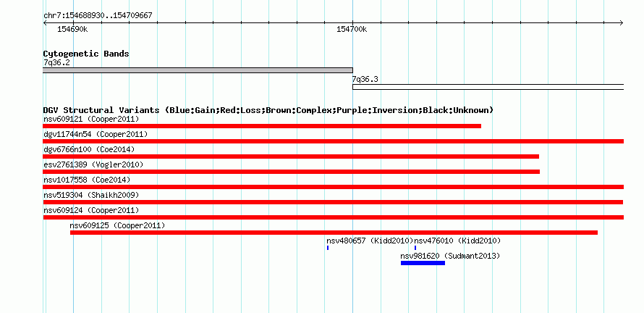Click the Cytogenetic Bands track title

click(x=86, y=54)
